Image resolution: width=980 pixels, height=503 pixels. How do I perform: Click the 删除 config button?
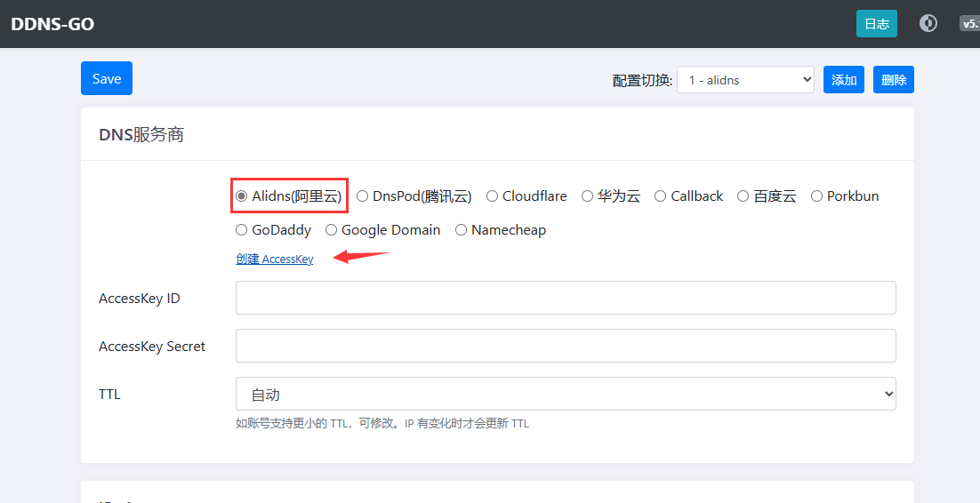[x=894, y=80]
